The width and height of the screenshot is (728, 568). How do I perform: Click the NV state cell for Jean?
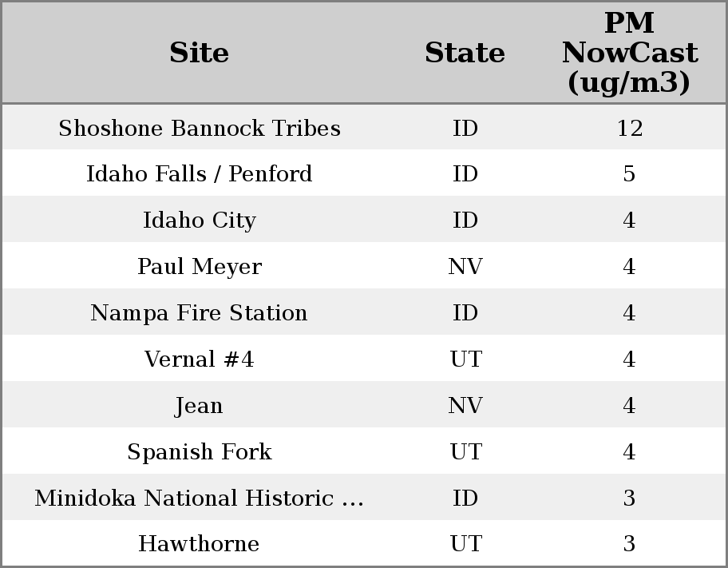pos(465,406)
